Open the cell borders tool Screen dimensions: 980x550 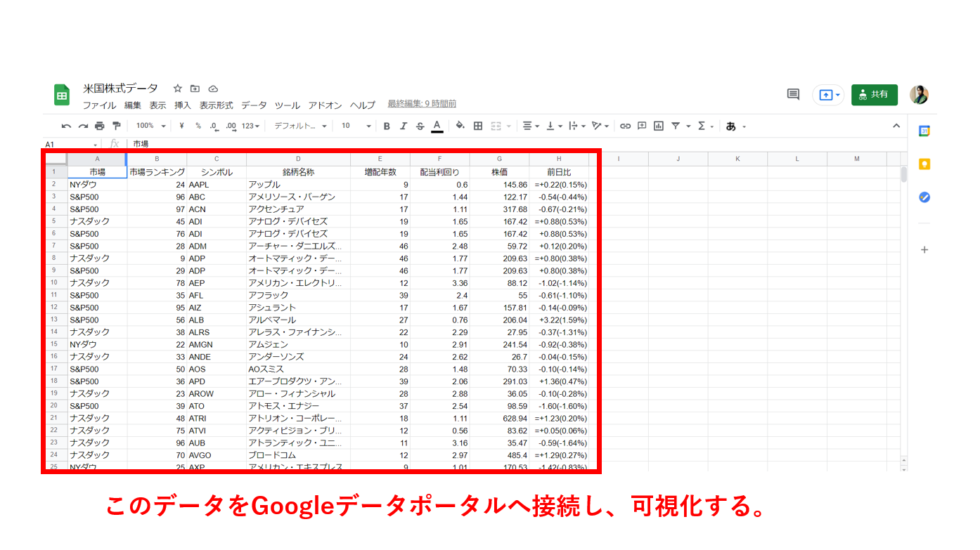pos(478,126)
